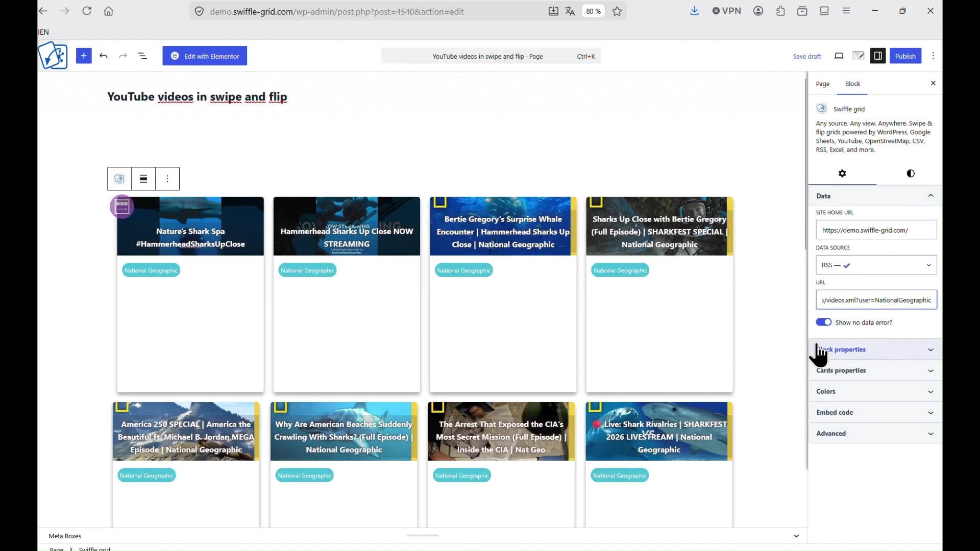Click the Save draft link
This screenshot has height=551, width=980.
click(x=807, y=57)
